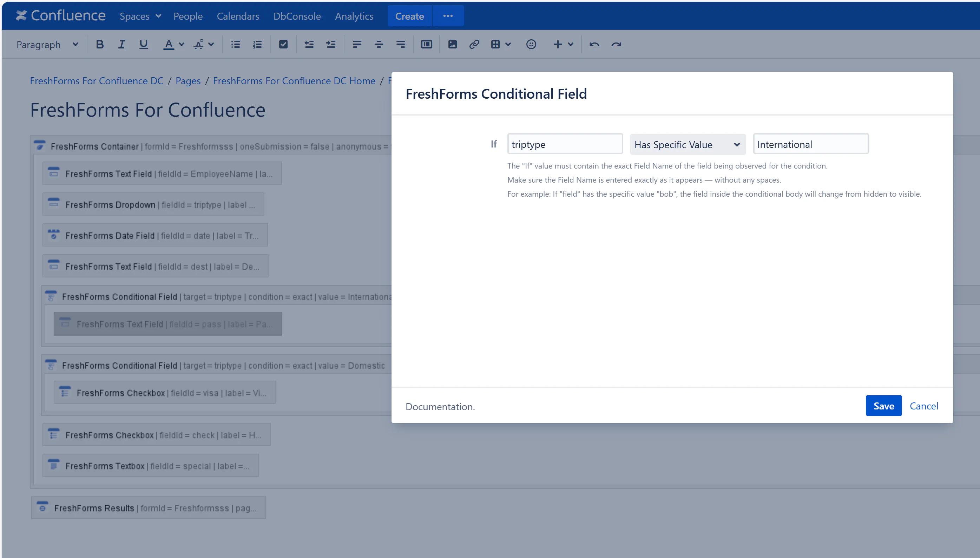
Task: Expand the text color dropdown arrow
Action: pos(182,45)
